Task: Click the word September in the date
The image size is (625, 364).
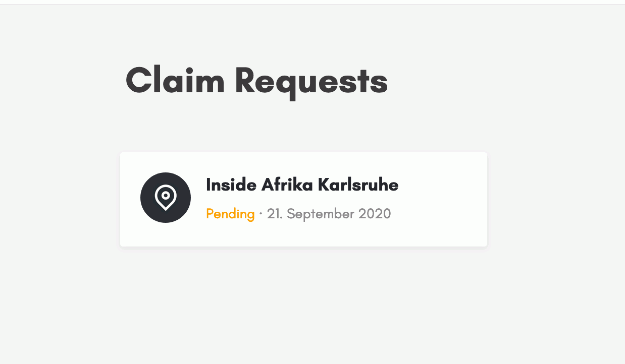Action: tap(321, 214)
